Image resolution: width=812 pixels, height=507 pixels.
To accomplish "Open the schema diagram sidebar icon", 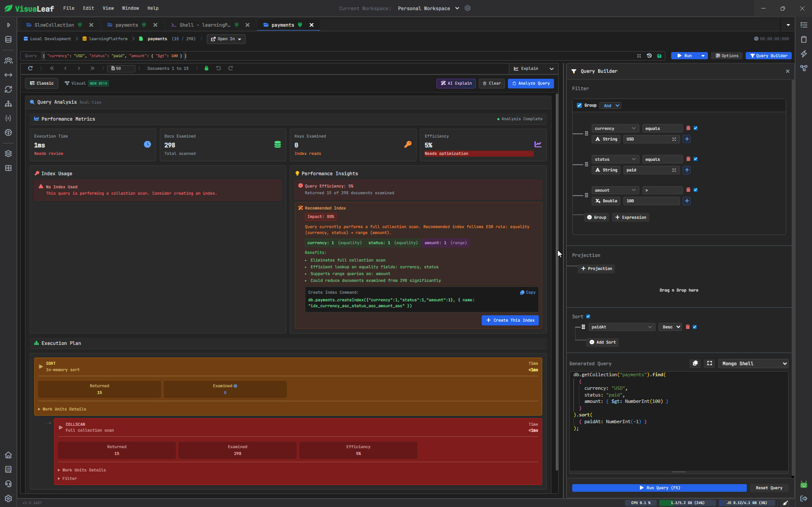I will click(x=8, y=104).
